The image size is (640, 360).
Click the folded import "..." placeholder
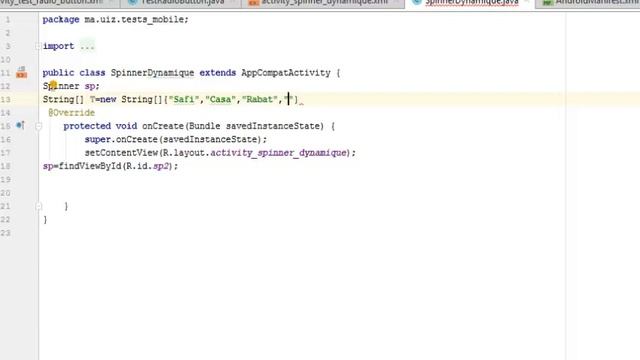pos(87,46)
